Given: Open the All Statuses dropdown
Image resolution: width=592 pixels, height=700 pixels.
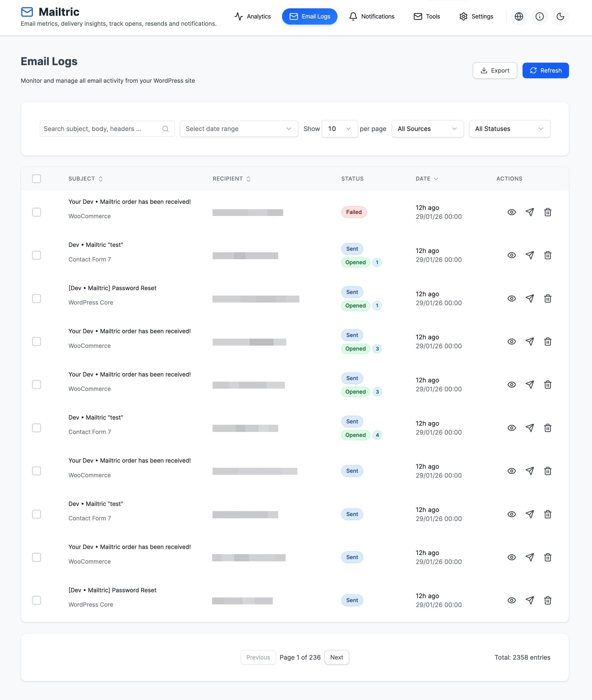Looking at the screenshot, I should (x=509, y=129).
